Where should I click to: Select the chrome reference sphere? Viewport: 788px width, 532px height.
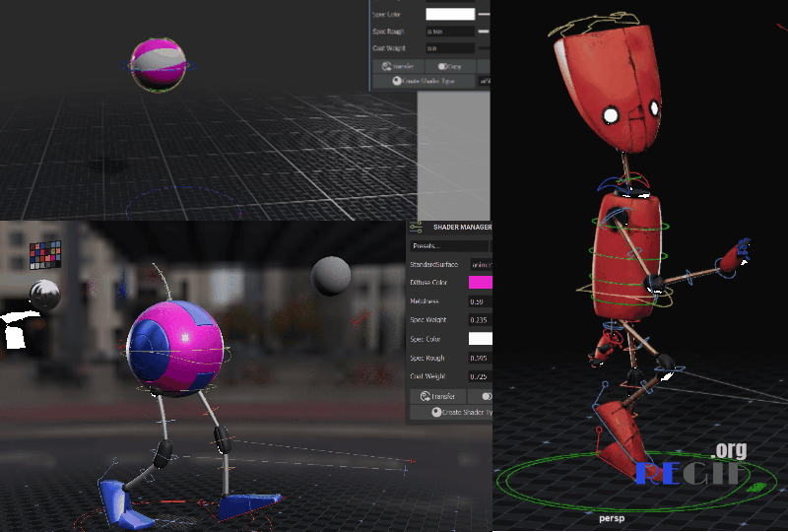pyautogui.click(x=44, y=296)
